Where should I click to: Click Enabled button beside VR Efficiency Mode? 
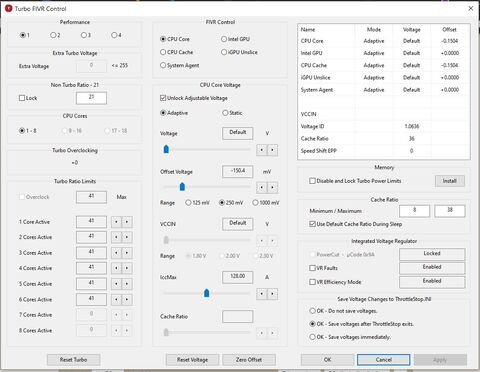[432, 282]
